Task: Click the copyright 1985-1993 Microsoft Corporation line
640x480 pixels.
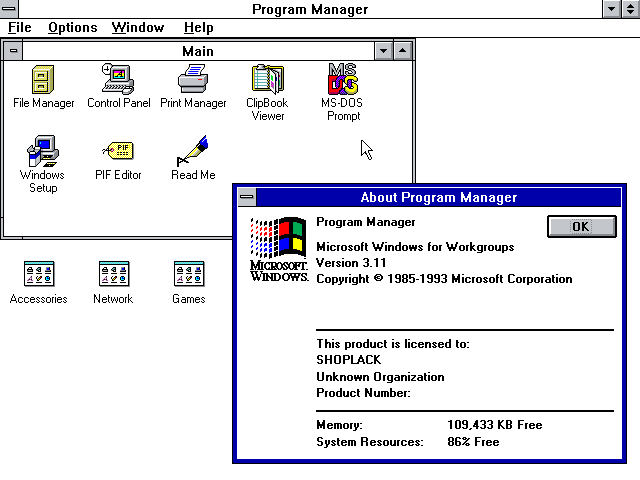Action: click(x=444, y=279)
